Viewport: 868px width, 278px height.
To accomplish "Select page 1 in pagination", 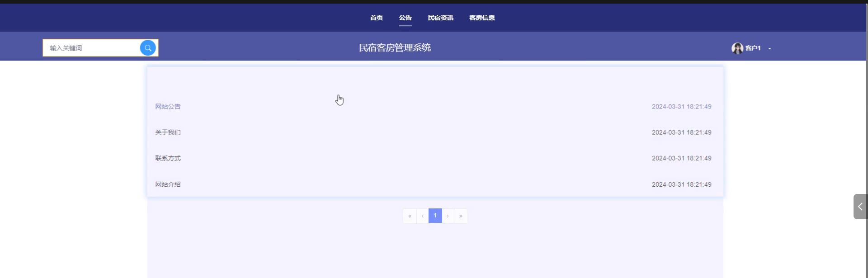I will point(435,216).
